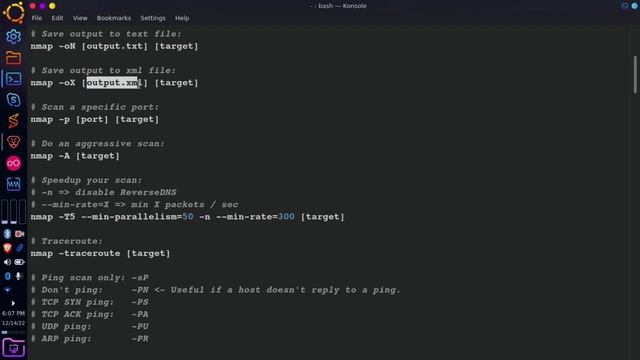Image resolution: width=640 pixels, height=360 pixels.
Task: Click comment 'Save output to text file:'
Action: (106, 34)
